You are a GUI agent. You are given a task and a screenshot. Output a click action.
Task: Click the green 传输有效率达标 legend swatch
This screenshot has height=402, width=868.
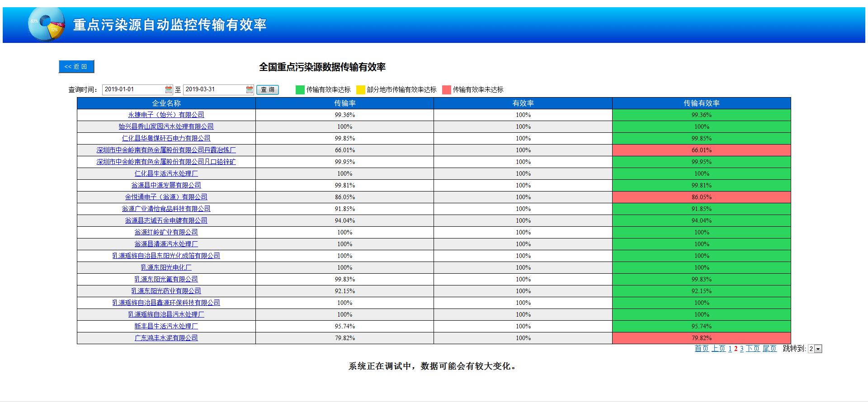point(300,89)
